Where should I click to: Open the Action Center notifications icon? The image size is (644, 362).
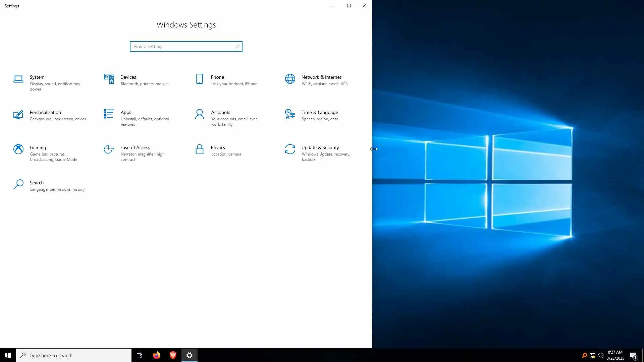[x=633, y=356]
